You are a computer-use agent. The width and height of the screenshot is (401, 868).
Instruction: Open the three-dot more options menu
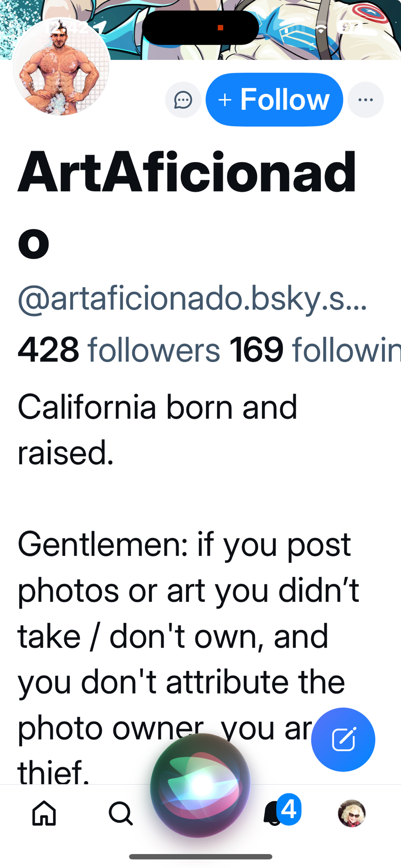point(365,100)
